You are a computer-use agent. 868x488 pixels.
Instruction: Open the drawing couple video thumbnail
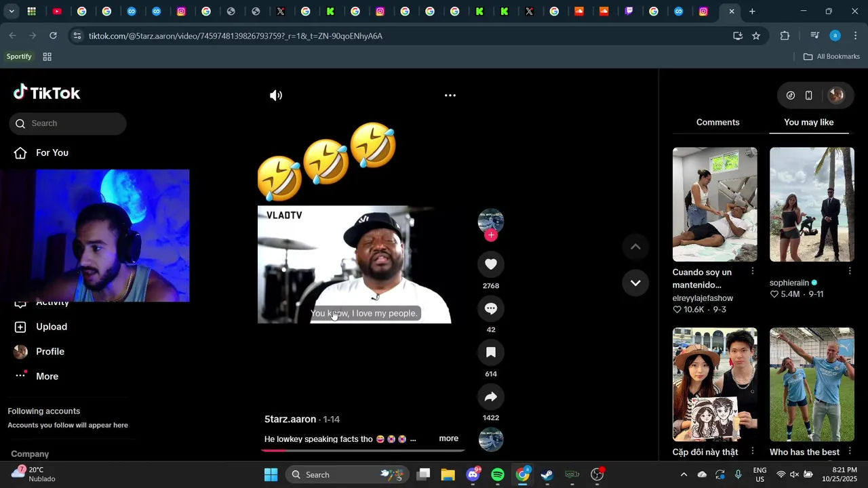coord(715,384)
